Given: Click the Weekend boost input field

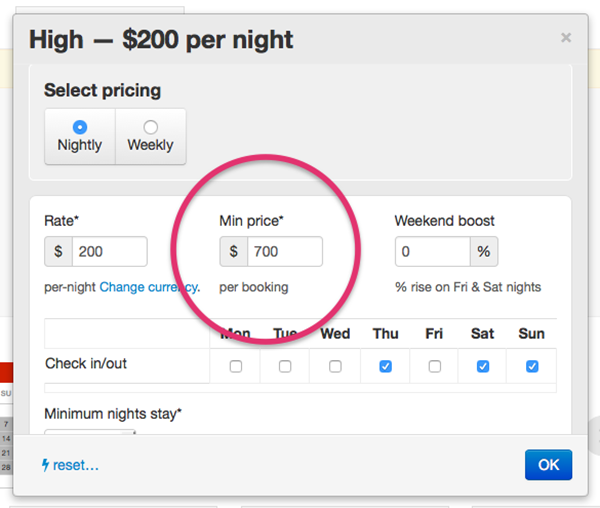Looking at the screenshot, I should [433, 251].
